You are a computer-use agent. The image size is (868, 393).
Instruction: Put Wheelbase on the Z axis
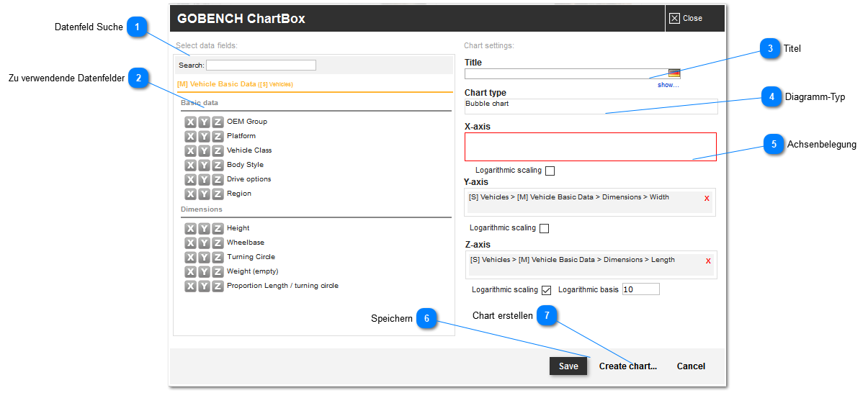(218, 243)
